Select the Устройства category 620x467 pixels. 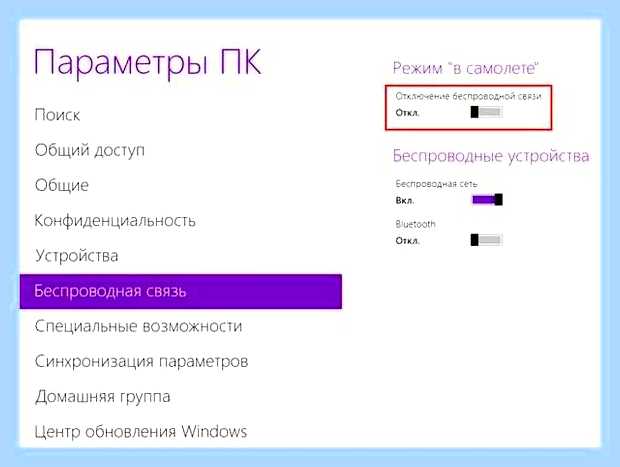(x=77, y=256)
